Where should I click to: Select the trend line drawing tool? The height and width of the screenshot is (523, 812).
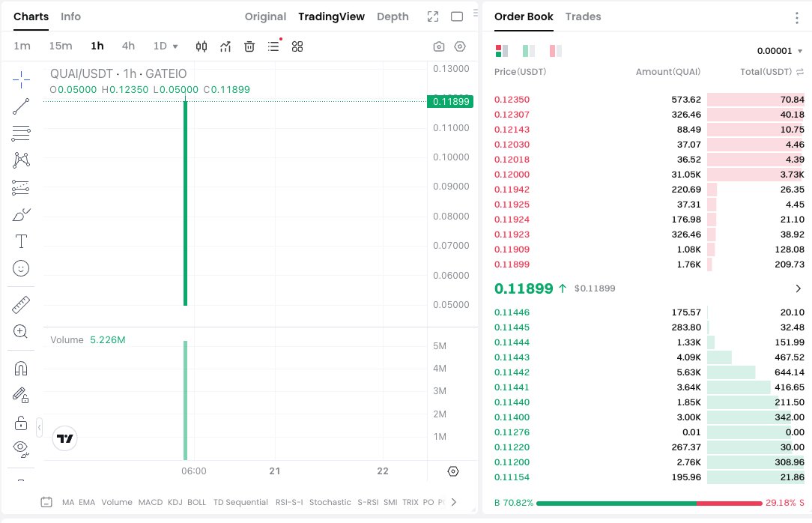21,106
